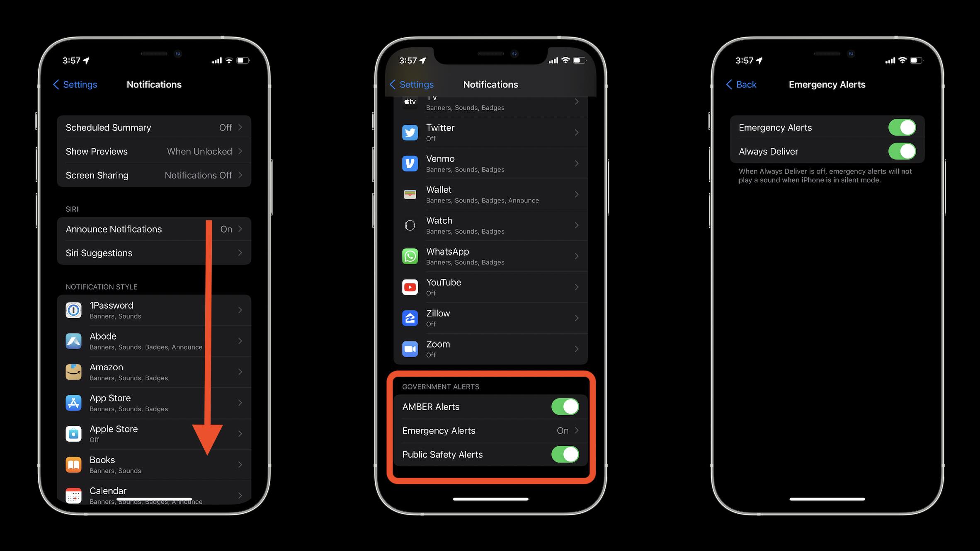Tap Siri Suggestions row
980x551 pixels.
153,253
